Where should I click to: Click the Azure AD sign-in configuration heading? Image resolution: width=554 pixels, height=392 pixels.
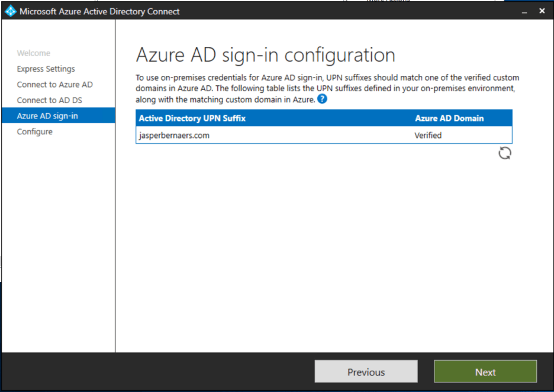click(266, 54)
